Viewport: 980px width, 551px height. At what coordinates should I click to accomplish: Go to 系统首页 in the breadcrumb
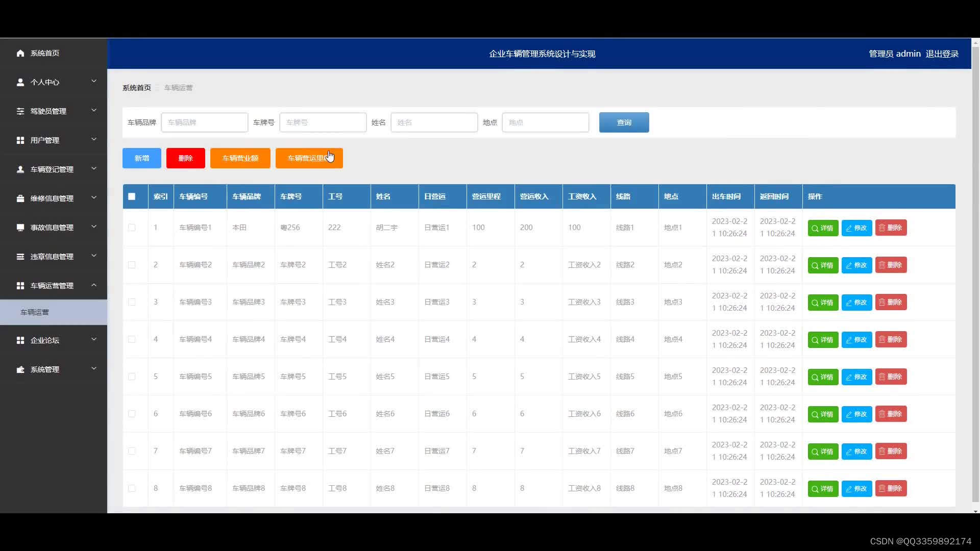137,88
